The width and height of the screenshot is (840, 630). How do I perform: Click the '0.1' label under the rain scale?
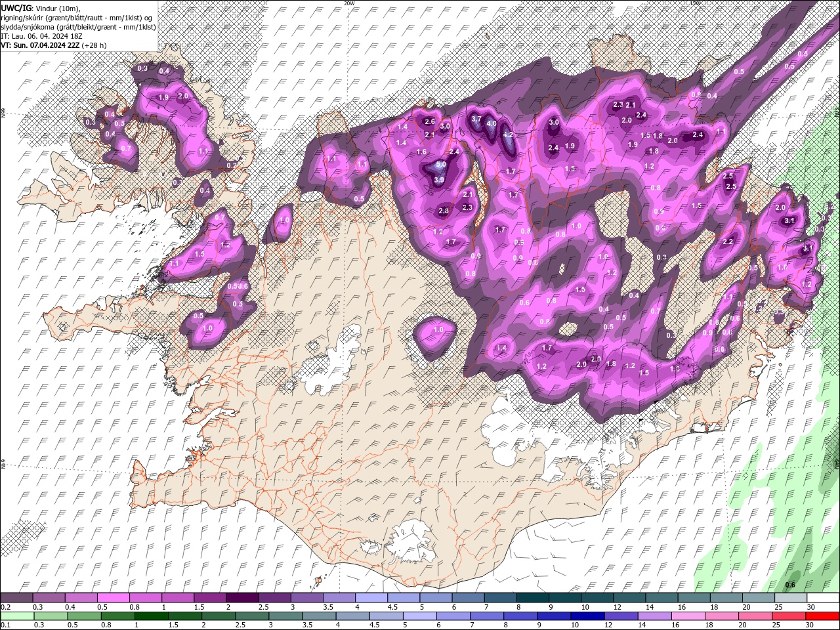click(x=5, y=625)
